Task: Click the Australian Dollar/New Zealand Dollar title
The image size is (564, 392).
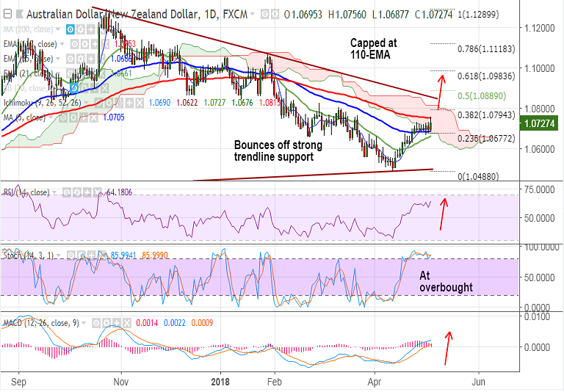Action: coord(112,15)
